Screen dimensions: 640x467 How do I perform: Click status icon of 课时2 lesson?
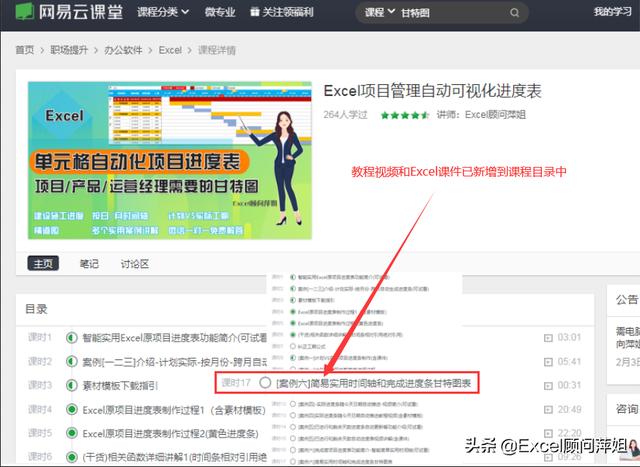[72, 362]
